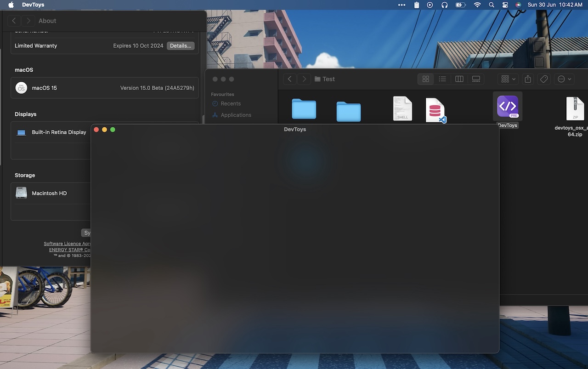Check the battery status icon
This screenshot has height=369, width=588.
pyautogui.click(x=460, y=5)
